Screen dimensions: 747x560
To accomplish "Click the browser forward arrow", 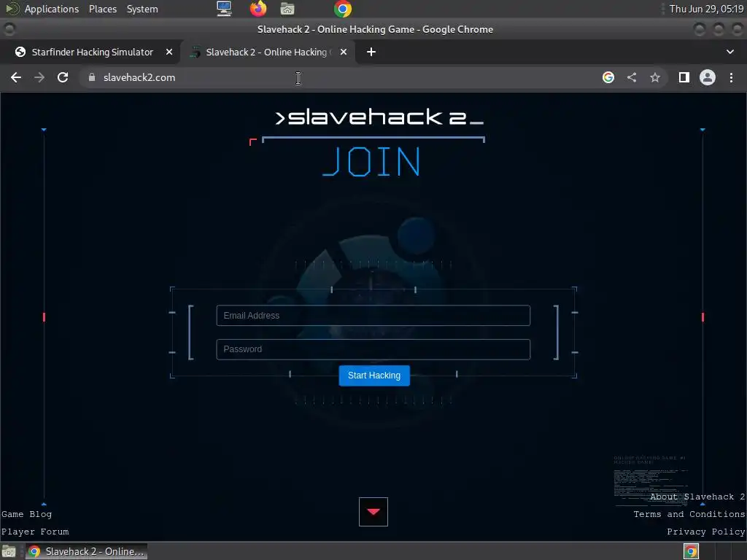I will [39, 77].
